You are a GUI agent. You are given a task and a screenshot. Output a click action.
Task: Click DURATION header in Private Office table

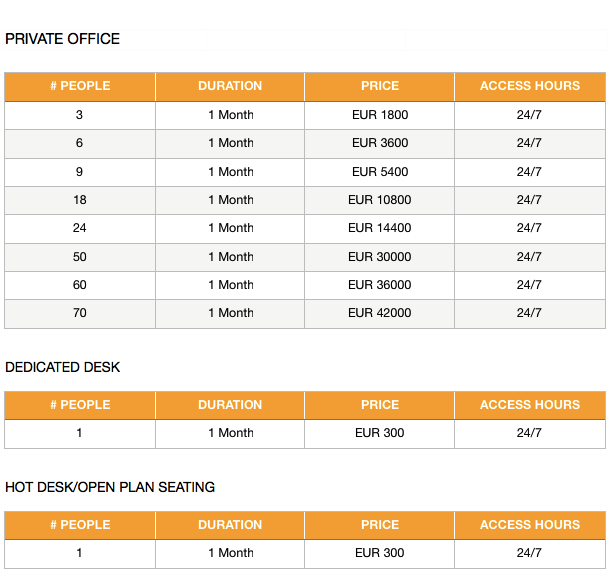point(230,86)
